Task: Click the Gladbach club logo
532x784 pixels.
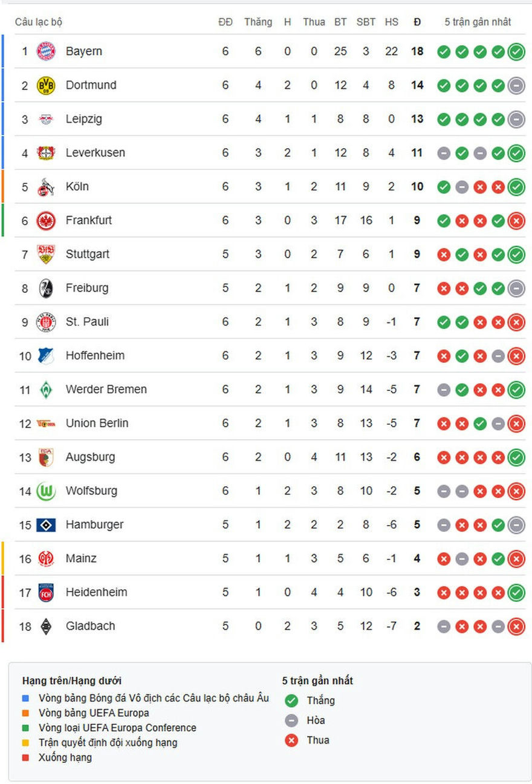Action: pos(46,626)
